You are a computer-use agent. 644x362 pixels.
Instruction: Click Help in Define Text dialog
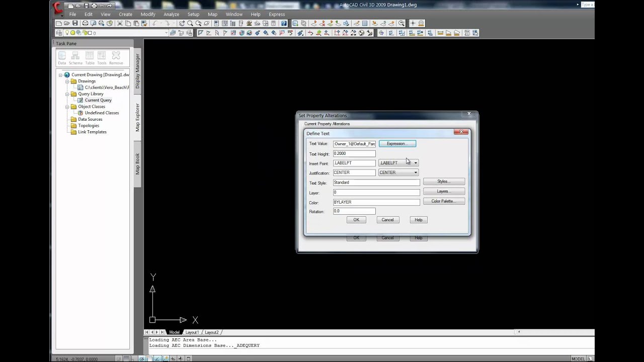[419, 220]
